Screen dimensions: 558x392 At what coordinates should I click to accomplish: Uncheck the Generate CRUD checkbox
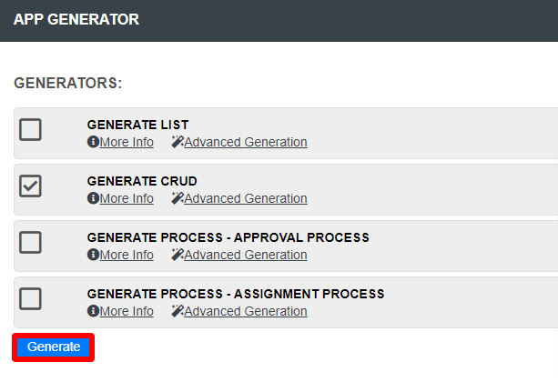click(x=31, y=186)
